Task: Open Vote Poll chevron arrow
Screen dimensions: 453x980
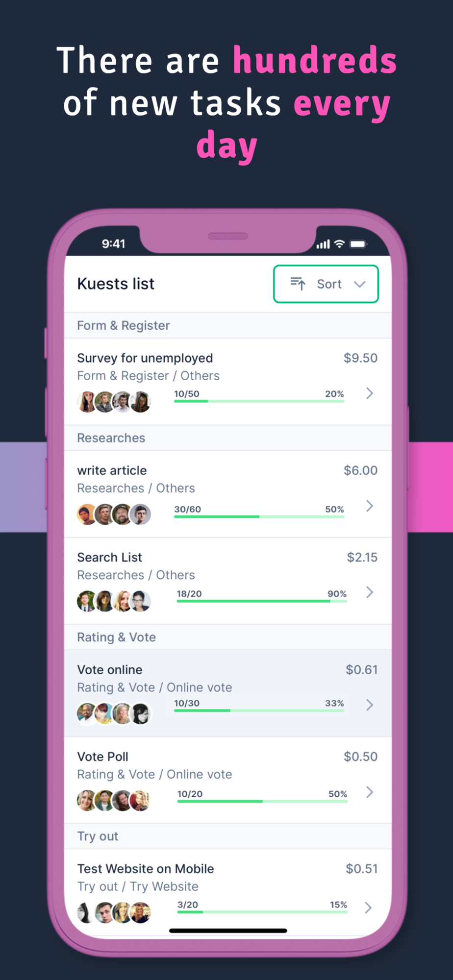Action: coord(370,792)
